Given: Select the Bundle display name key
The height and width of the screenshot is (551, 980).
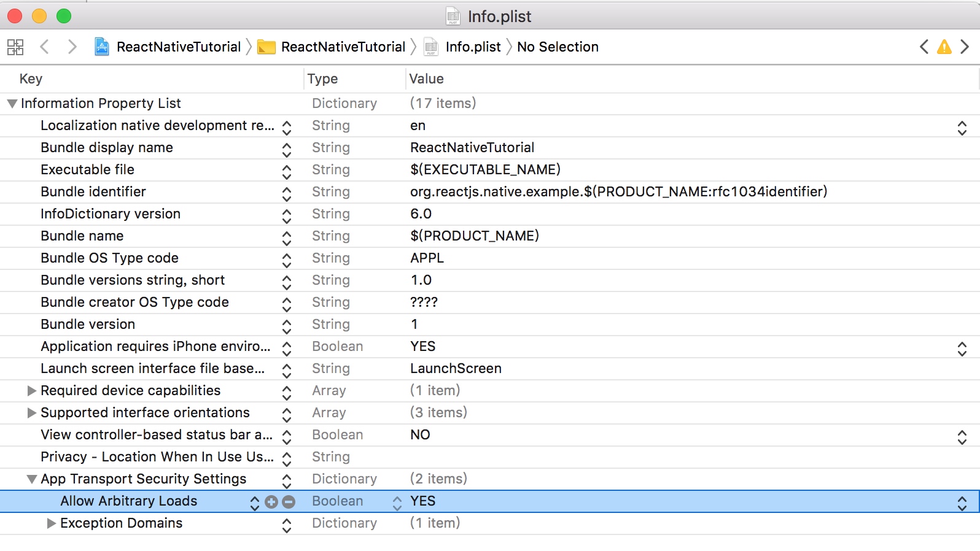Looking at the screenshot, I should tap(107, 147).
